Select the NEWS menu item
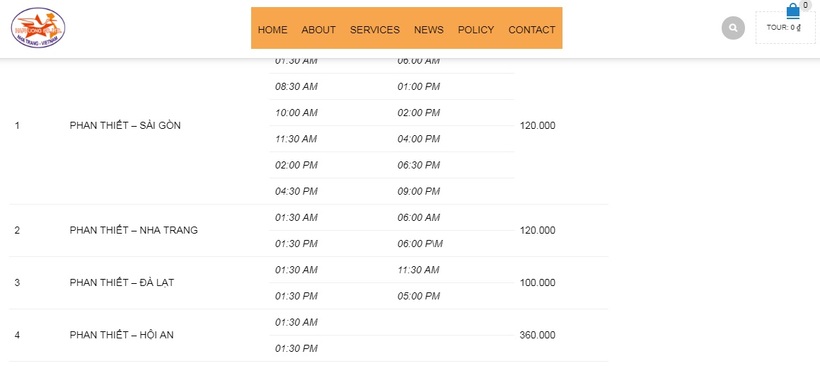This screenshot has height=366, width=820. click(429, 30)
